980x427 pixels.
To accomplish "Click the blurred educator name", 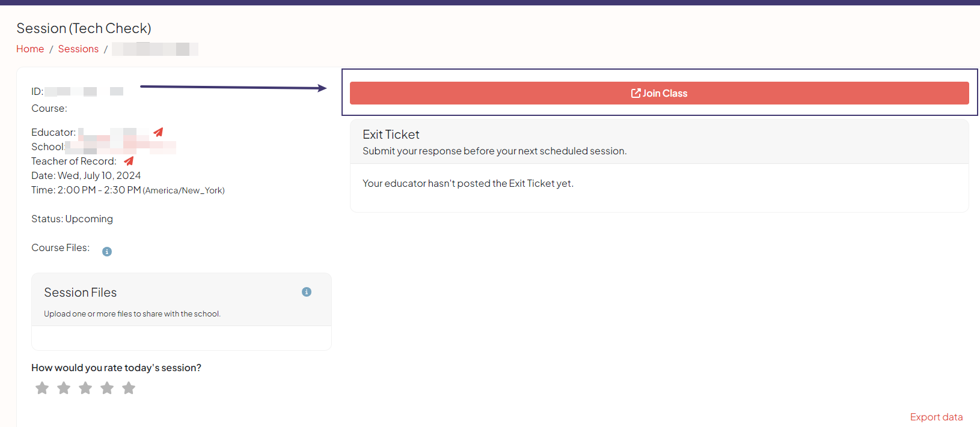I will (113, 133).
